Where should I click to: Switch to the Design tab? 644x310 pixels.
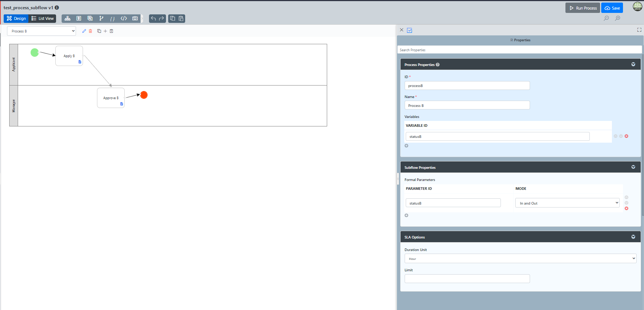point(16,18)
